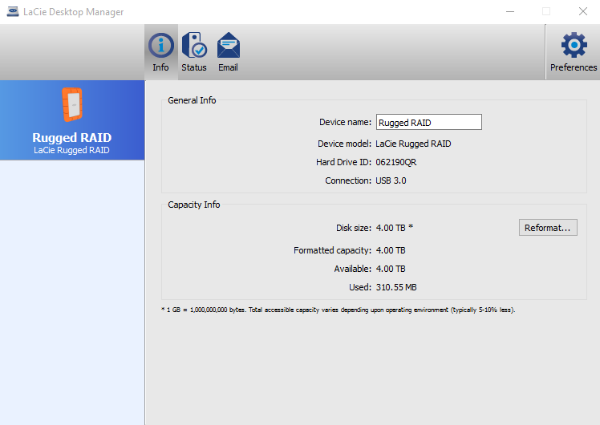Click the Used value 310.55 MB

396,287
